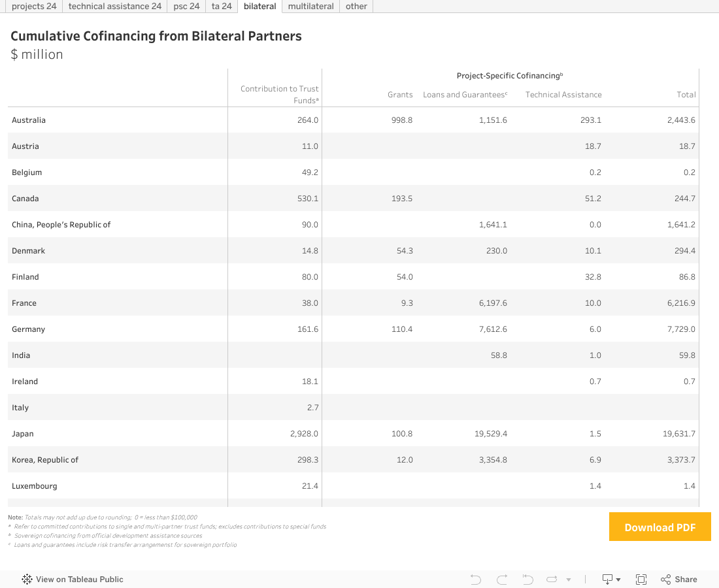Enter full screen mode
Screen dimensions: 719x588
[641, 580]
